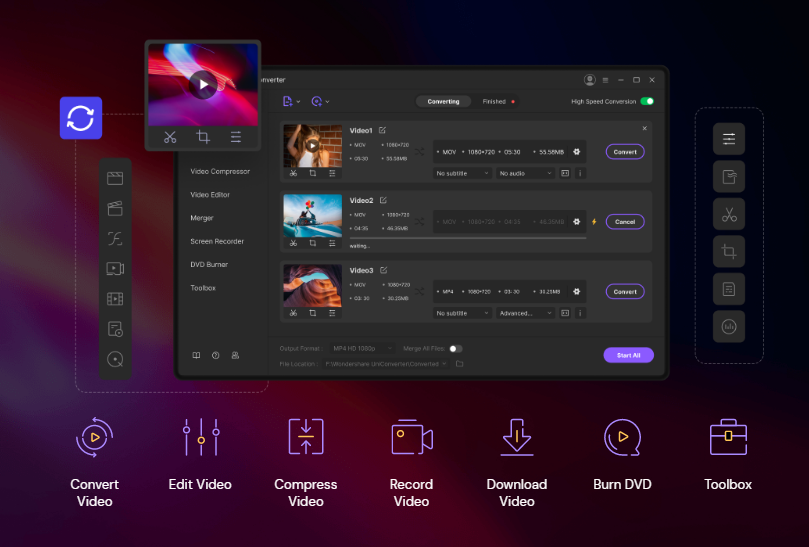Expand the Add Files dropdown arrow
809x547 pixels.
299,102
